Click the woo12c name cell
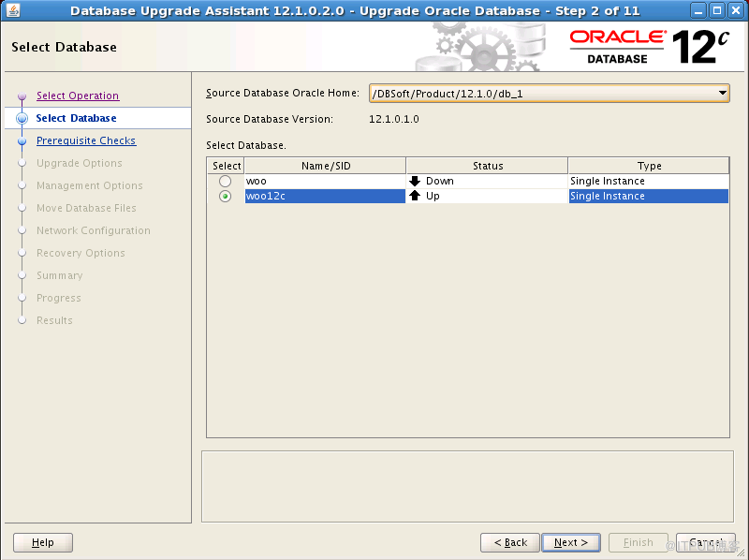749x560 pixels. click(x=325, y=196)
